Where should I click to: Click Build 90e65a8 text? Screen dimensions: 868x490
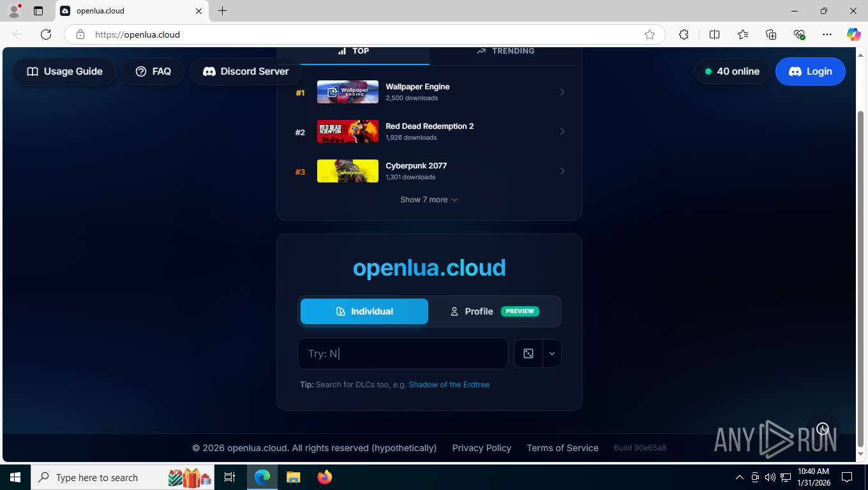pos(640,448)
